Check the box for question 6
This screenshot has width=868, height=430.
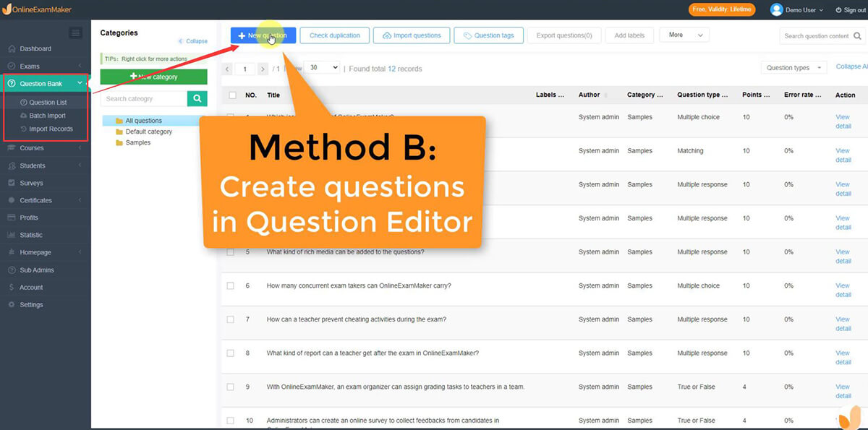(x=231, y=285)
